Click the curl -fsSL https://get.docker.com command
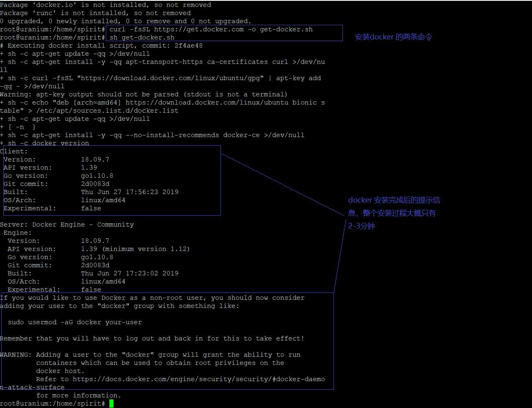532x408 pixels. click(211, 29)
